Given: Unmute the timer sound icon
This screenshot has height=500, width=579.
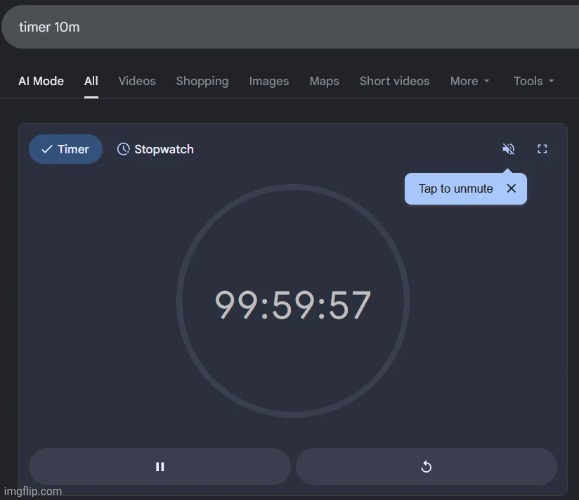Looking at the screenshot, I should coord(508,149).
